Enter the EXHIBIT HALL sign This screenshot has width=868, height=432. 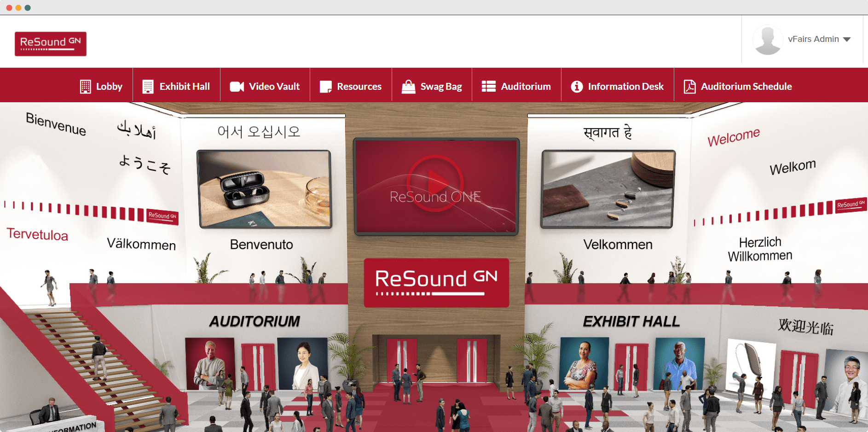[x=631, y=321]
